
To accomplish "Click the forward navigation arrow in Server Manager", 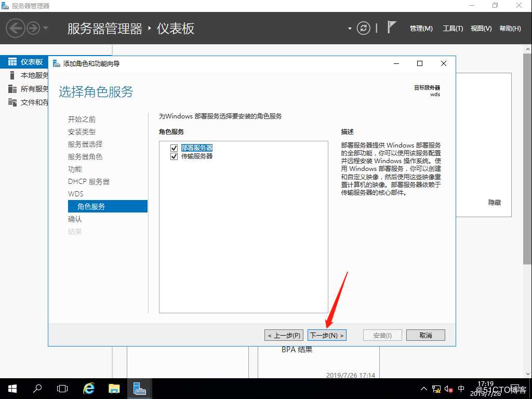I will click(x=33, y=28).
